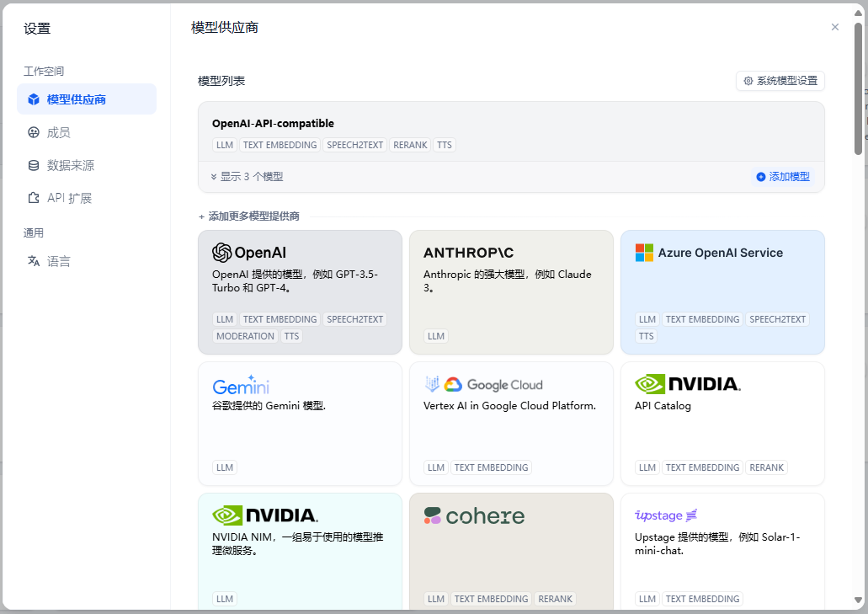Select the NVIDIA API Catalog logo
The height and width of the screenshot is (614, 868).
point(688,384)
